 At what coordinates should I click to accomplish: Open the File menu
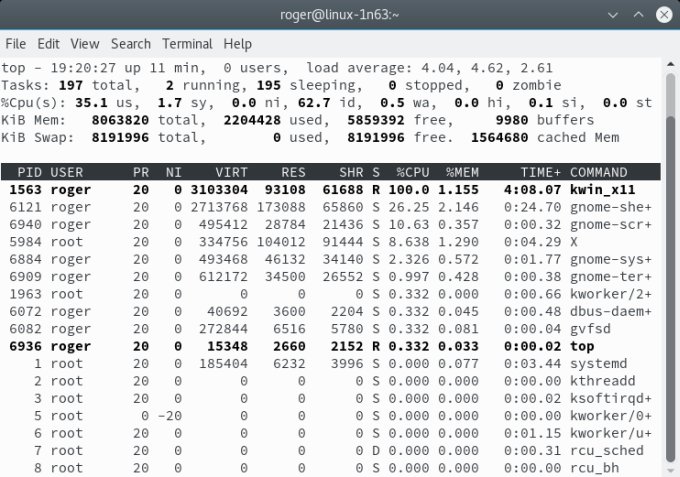[x=15, y=44]
